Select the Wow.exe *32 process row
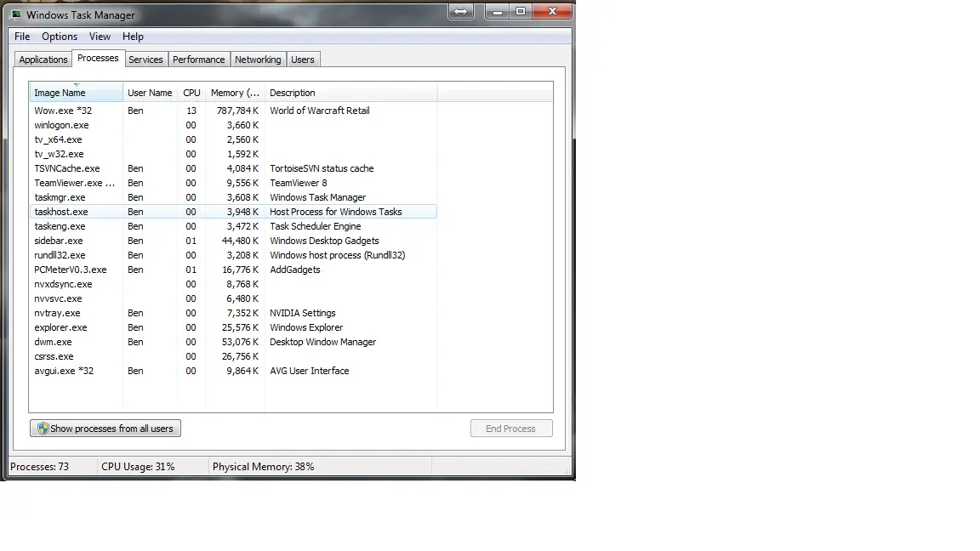Image resolution: width=980 pixels, height=551 pixels. [63, 111]
